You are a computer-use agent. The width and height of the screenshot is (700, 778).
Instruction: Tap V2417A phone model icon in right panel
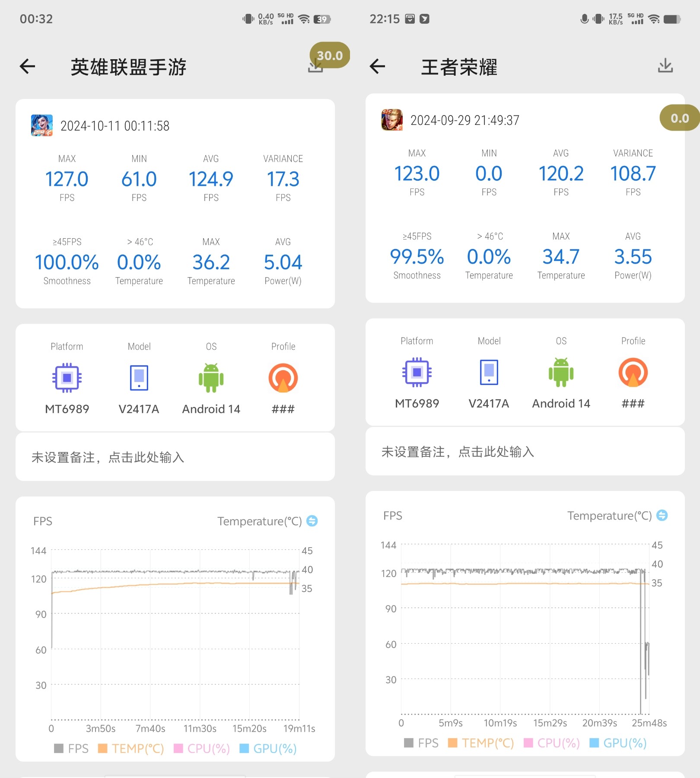pyautogui.click(x=489, y=373)
